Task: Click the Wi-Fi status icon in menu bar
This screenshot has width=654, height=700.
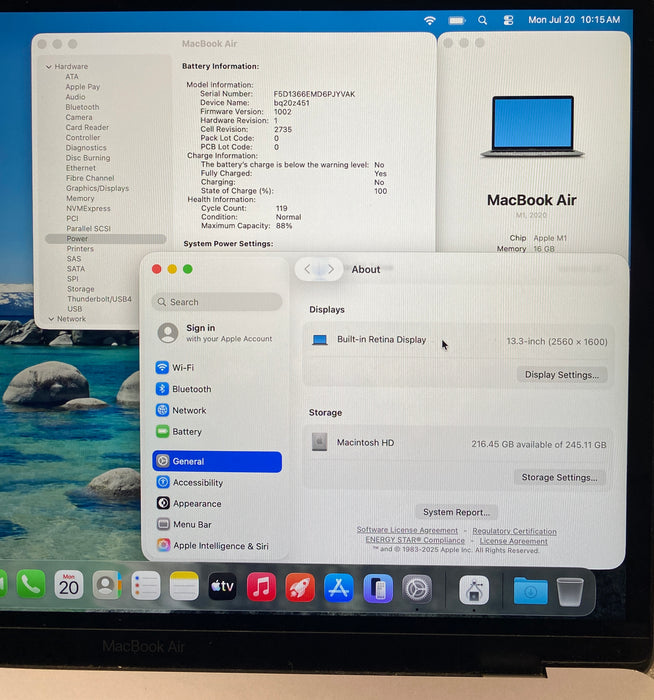Action: coord(429,20)
